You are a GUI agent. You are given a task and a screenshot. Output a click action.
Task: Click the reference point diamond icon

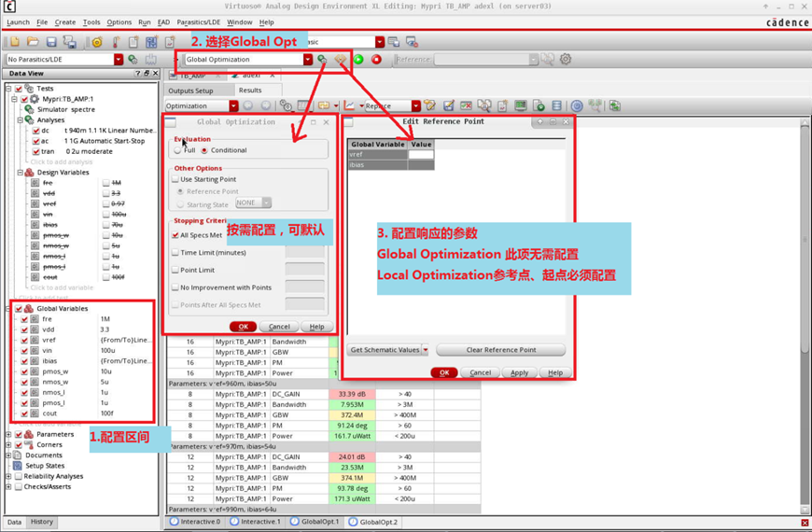(x=341, y=59)
